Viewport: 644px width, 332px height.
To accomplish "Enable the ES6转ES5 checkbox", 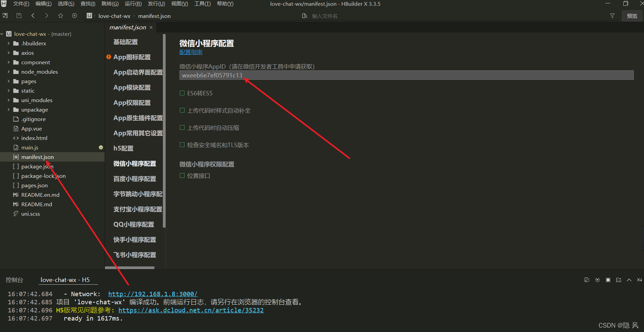I will (182, 93).
